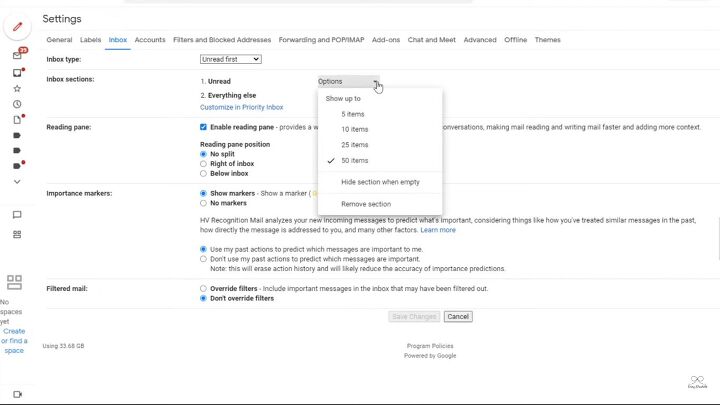720x405 pixels.
Task: Switch to the Labels tab
Action: pos(90,40)
